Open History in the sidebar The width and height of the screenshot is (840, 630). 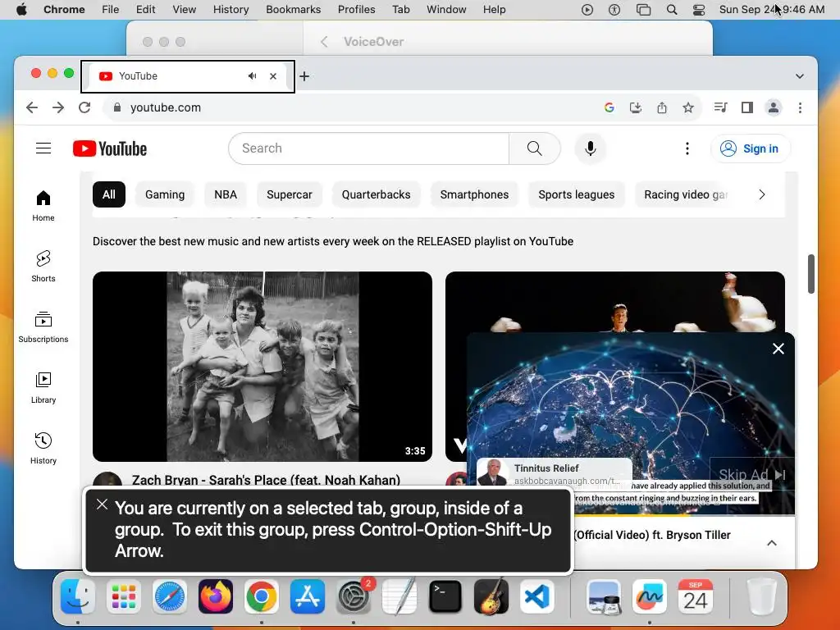pos(43,449)
